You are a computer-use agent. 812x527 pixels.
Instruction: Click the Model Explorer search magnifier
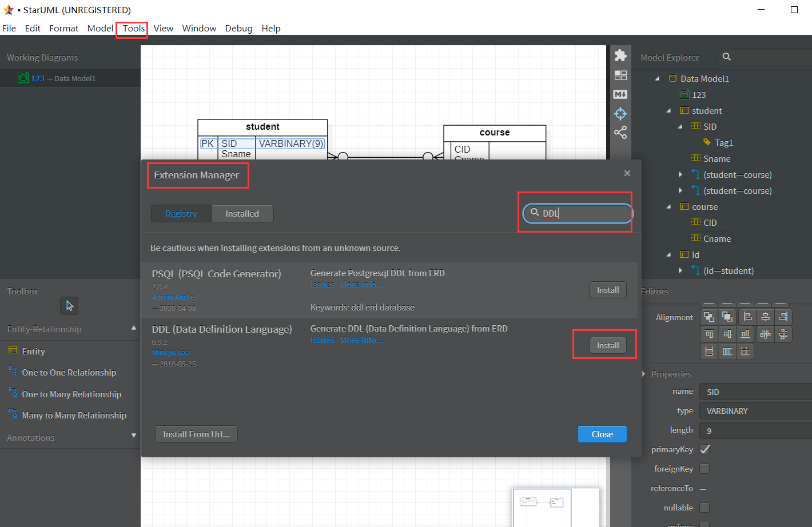point(726,57)
